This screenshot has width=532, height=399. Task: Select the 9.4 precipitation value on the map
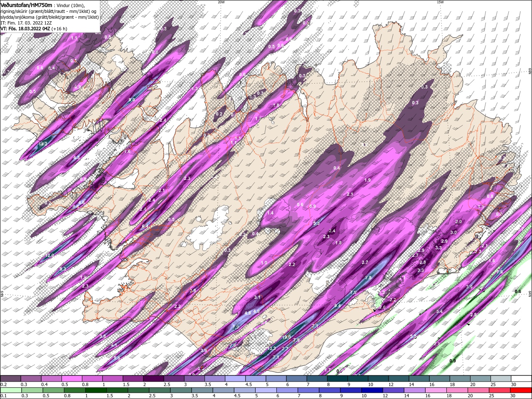[337, 306]
